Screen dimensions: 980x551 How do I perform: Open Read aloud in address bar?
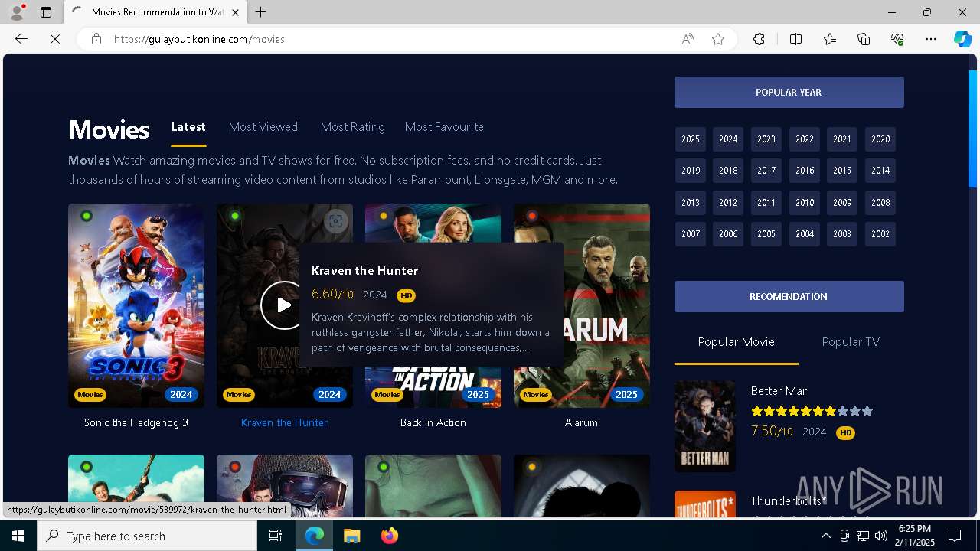[x=688, y=39]
